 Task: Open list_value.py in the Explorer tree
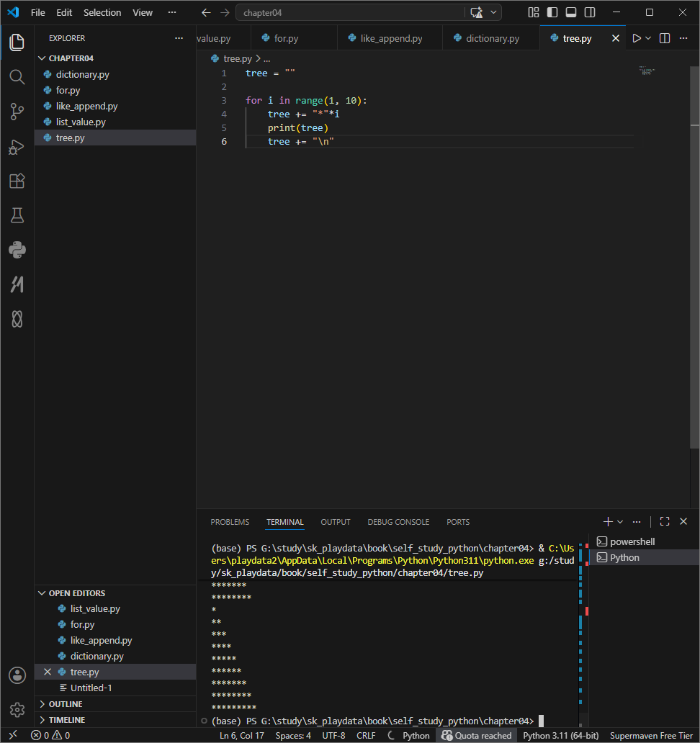click(x=115, y=122)
